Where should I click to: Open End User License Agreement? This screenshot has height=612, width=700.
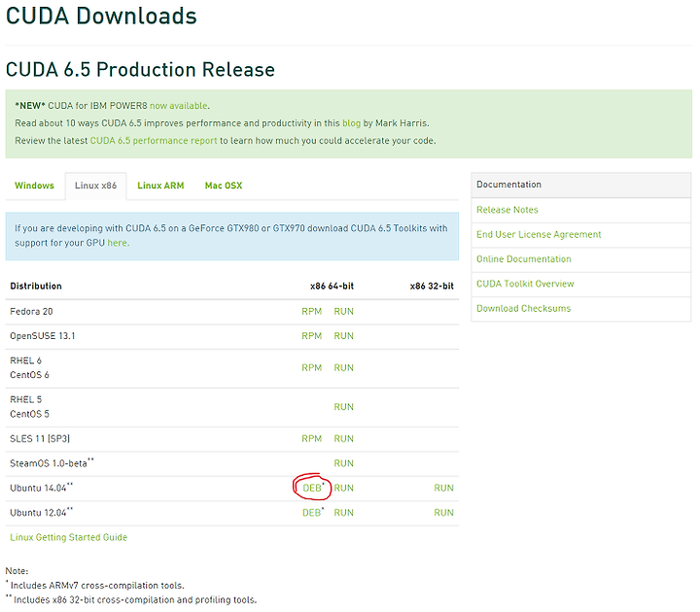pos(539,234)
